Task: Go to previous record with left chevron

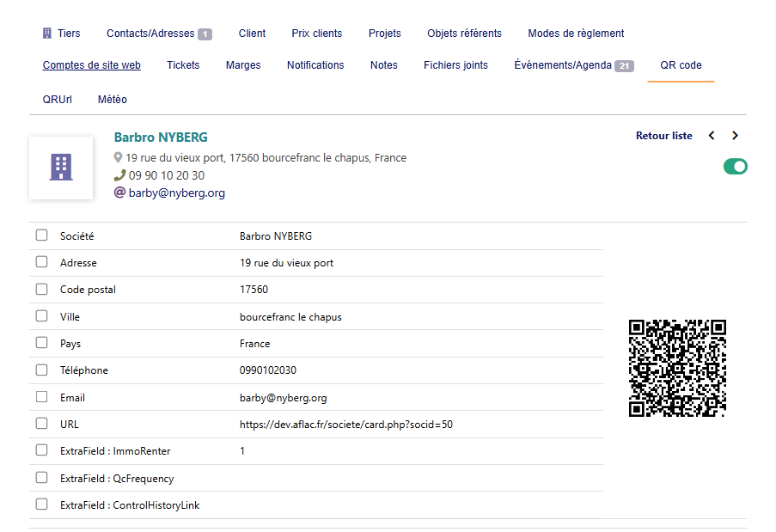Action: click(712, 136)
